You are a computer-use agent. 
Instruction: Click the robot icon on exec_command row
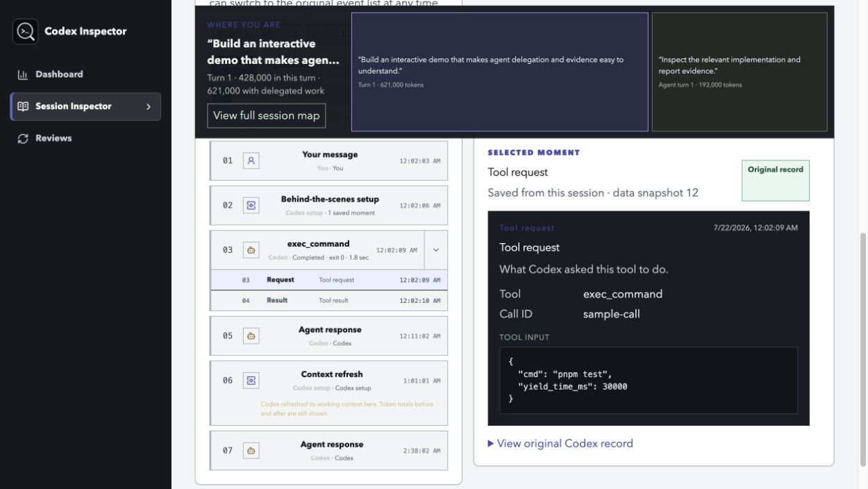[x=251, y=250]
